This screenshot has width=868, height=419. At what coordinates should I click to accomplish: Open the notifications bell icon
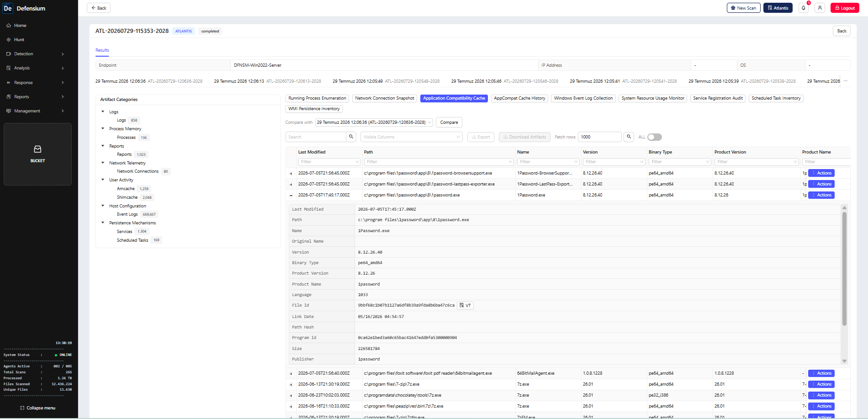pos(804,8)
